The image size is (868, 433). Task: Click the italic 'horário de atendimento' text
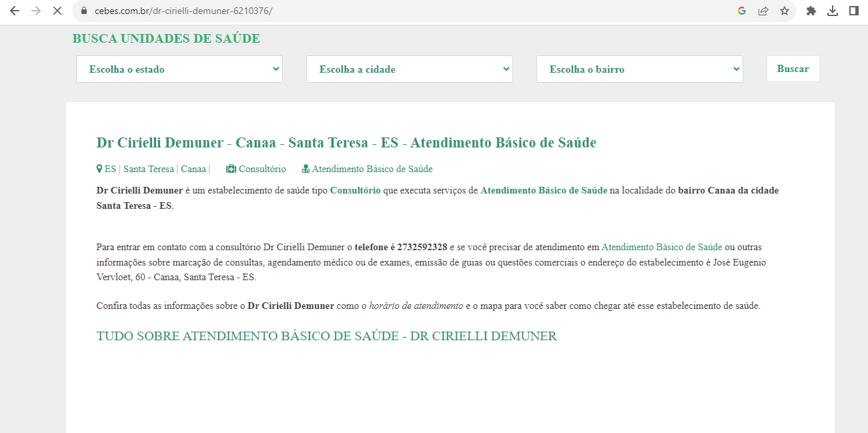coord(416,306)
